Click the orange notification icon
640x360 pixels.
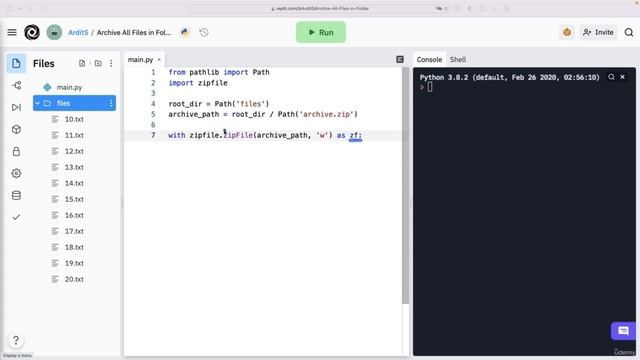(x=567, y=32)
